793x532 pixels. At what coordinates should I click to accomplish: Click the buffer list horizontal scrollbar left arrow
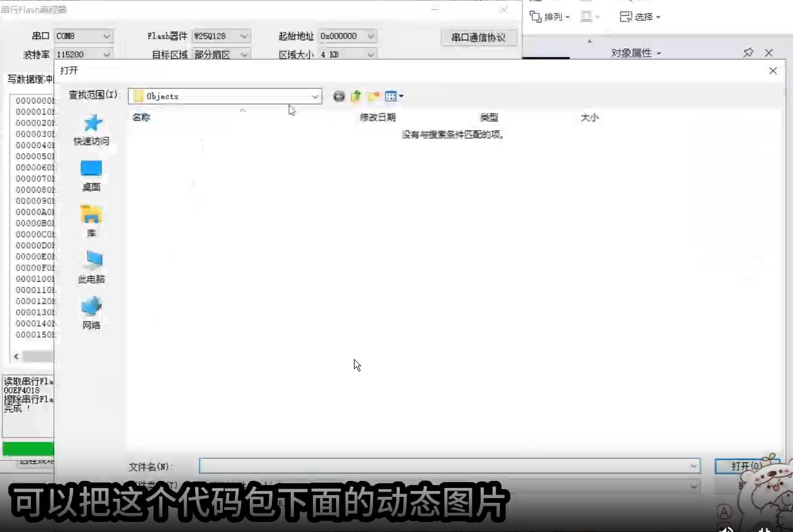tap(17, 357)
